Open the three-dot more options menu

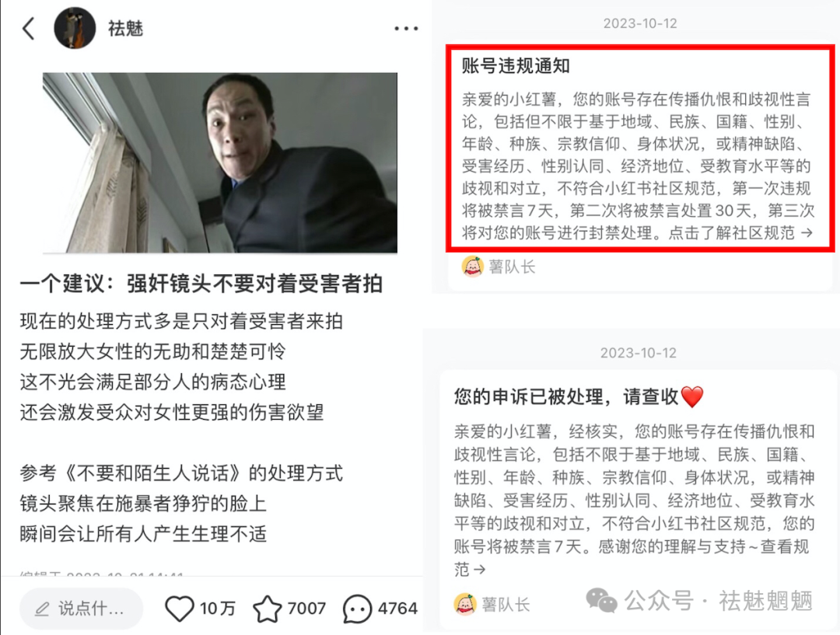(x=406, y=29)
